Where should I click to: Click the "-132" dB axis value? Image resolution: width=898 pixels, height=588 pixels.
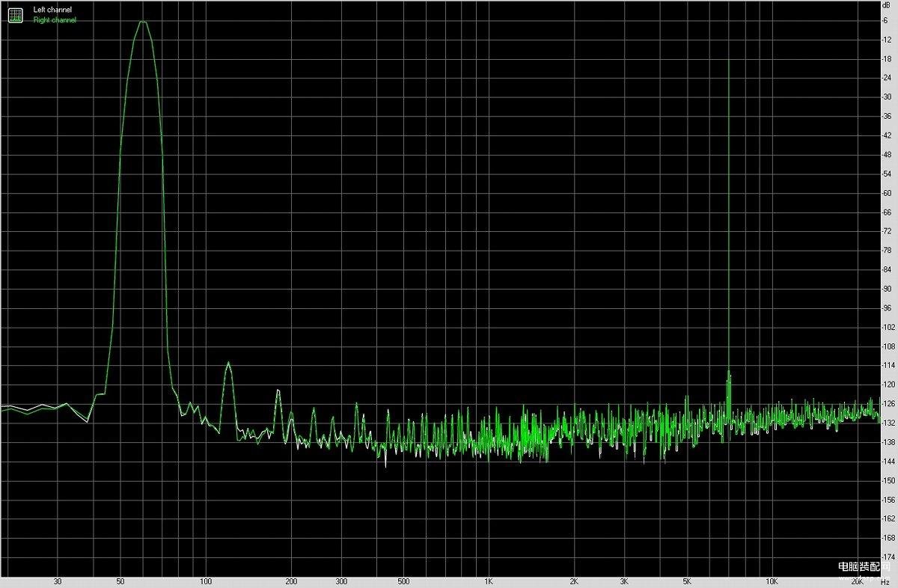[x=888, y=423]
